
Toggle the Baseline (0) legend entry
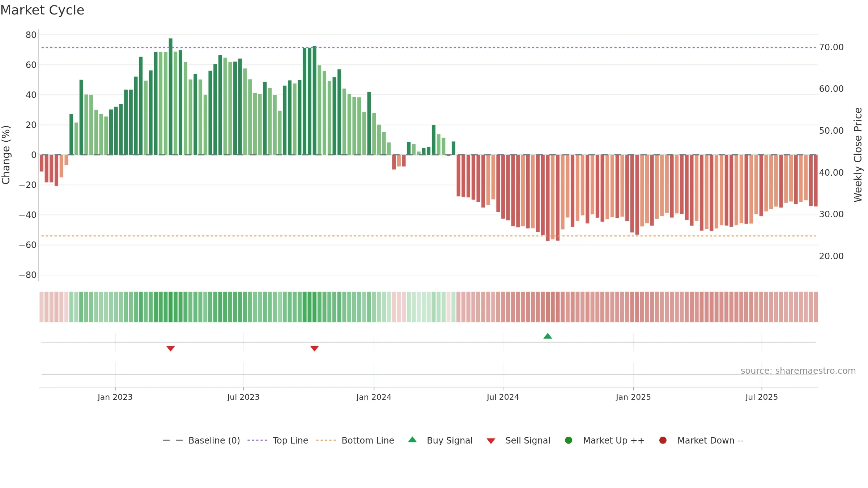[x=201, y=440]
